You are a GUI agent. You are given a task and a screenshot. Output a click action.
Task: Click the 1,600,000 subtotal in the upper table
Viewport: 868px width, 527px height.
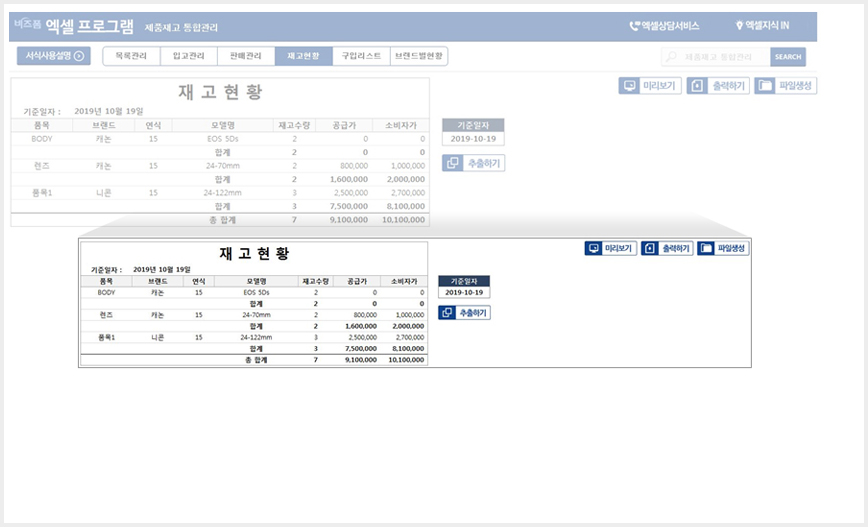pos(349,179)
